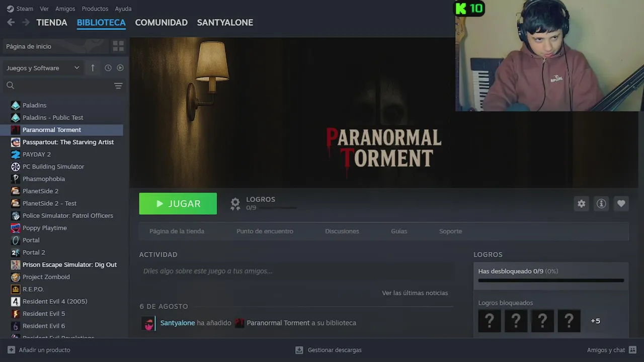The image size is (644, 362).
Task: Switch to the BIBLIOTECA tab
Action: coord(101,23)
